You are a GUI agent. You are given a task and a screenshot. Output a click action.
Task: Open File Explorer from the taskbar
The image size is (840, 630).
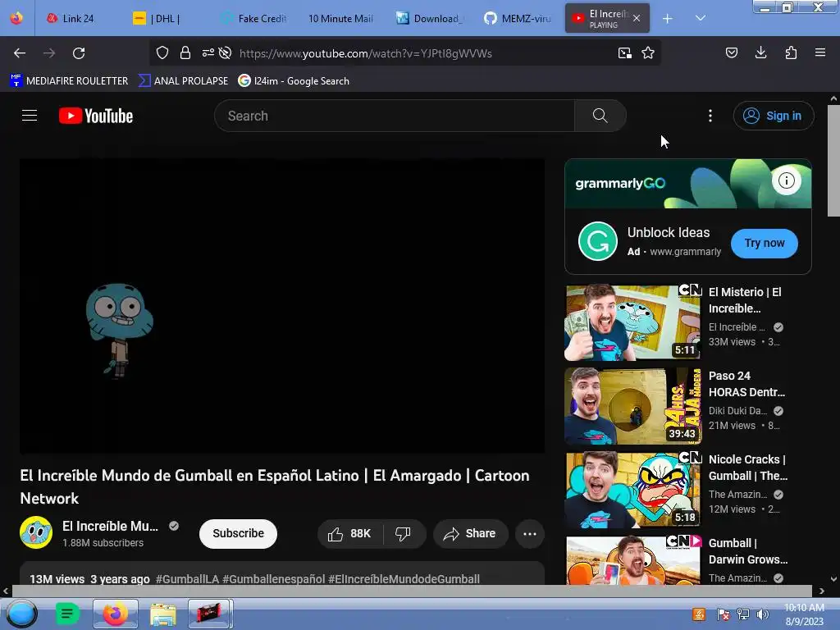(163, 614)
